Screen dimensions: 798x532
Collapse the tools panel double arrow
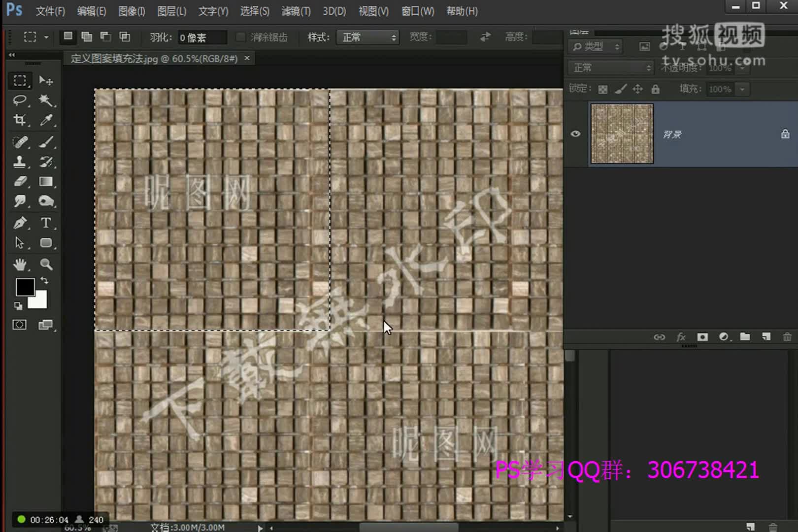[x=12, y=55]
